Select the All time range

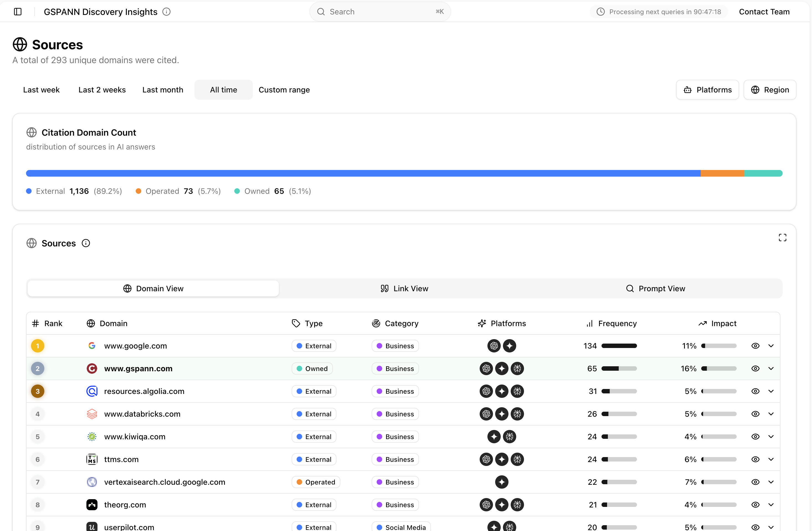click(223, 90)
